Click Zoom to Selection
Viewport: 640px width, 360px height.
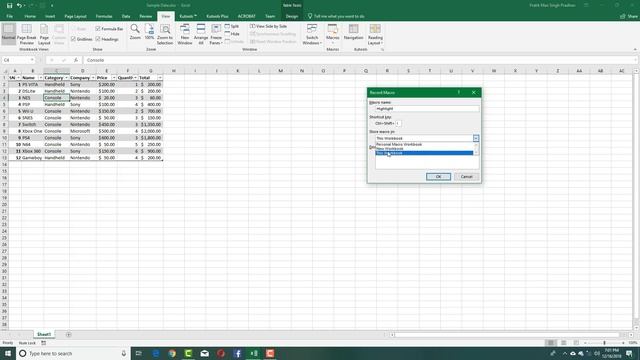pos(165,34)
